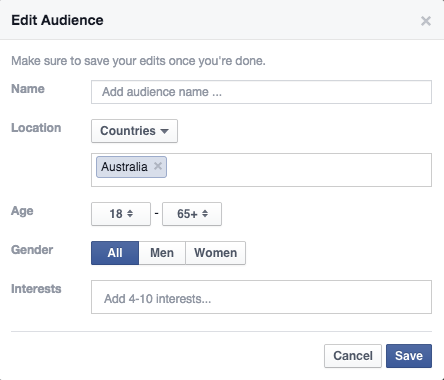Click the Name field label
Viewport: 444px width, 380px height.
point(28,89)
